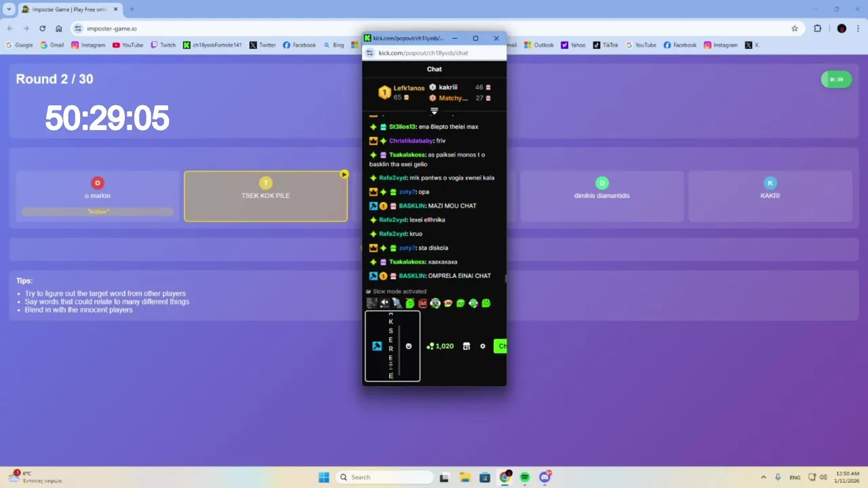The width and height of the screenshot is (868, 488).
Task: Open the Twitch bookmark
Action: pyautogui.click(x=163, y=45)
